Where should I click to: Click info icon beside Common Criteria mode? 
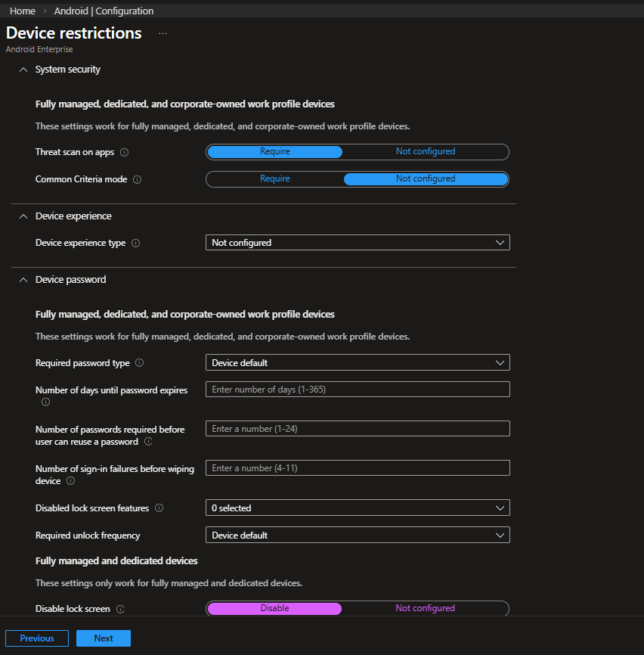tap(138, 179)
